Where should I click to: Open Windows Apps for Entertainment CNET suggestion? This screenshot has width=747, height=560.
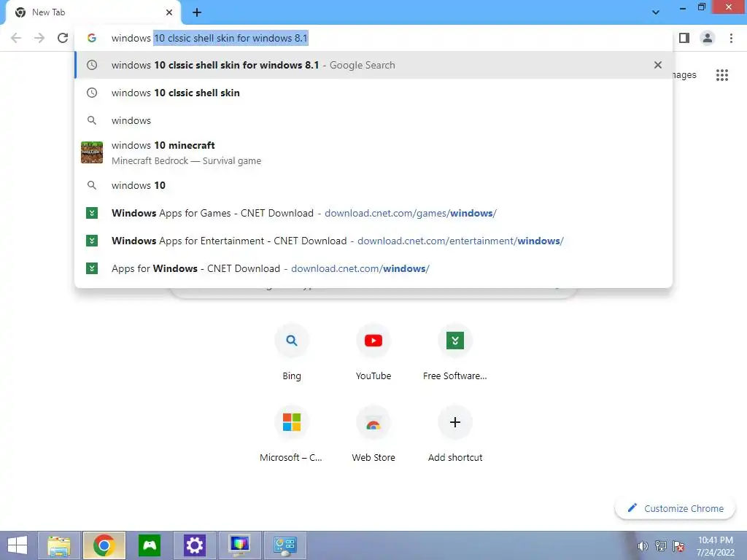point(373,241)
